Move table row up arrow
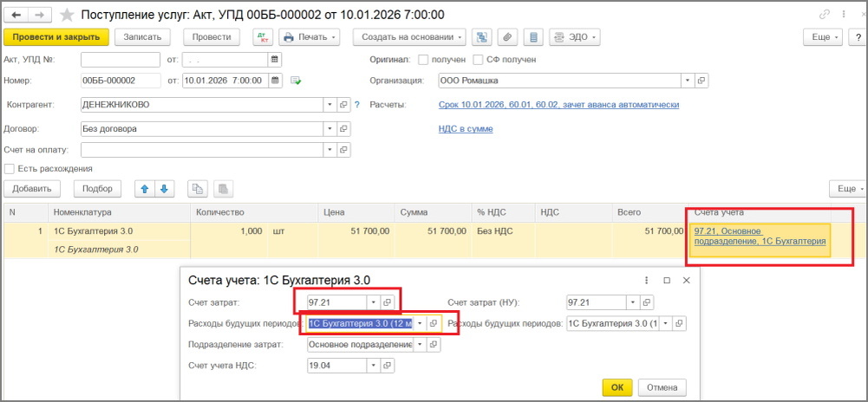The height and width of the screenshot is (402, 868). [x=145, y=189]
